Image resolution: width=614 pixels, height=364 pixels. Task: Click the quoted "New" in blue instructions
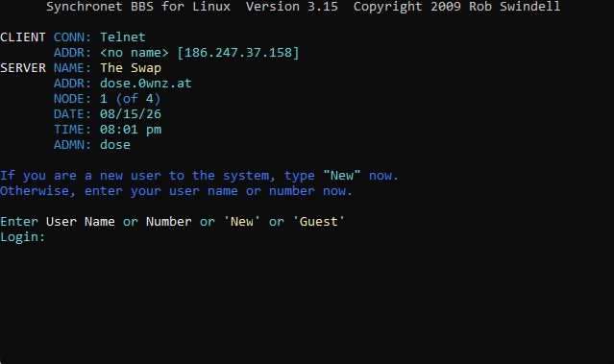(341, 176)
